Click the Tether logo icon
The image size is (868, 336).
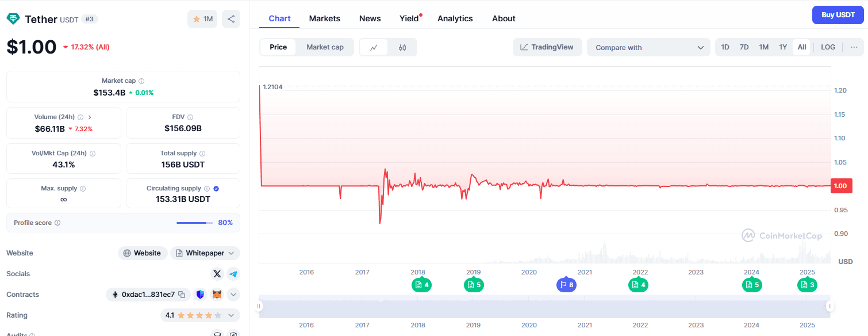coord(13,19)
